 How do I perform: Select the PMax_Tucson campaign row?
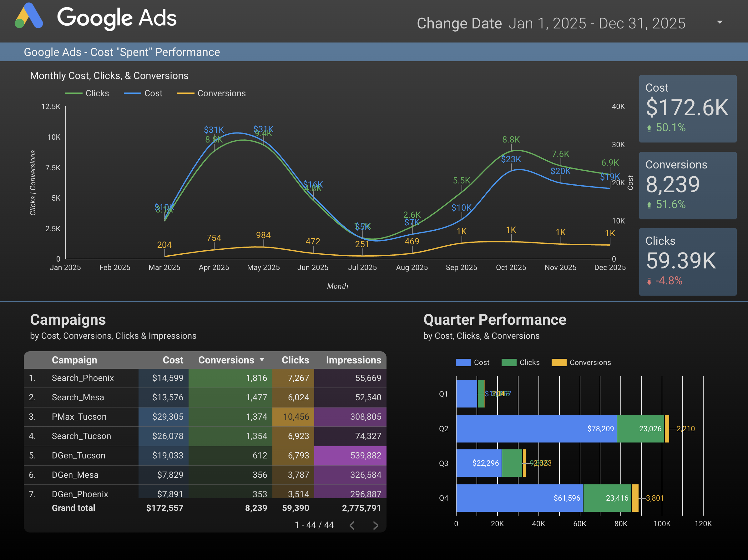pyautogui.click(x=79, y=417)
